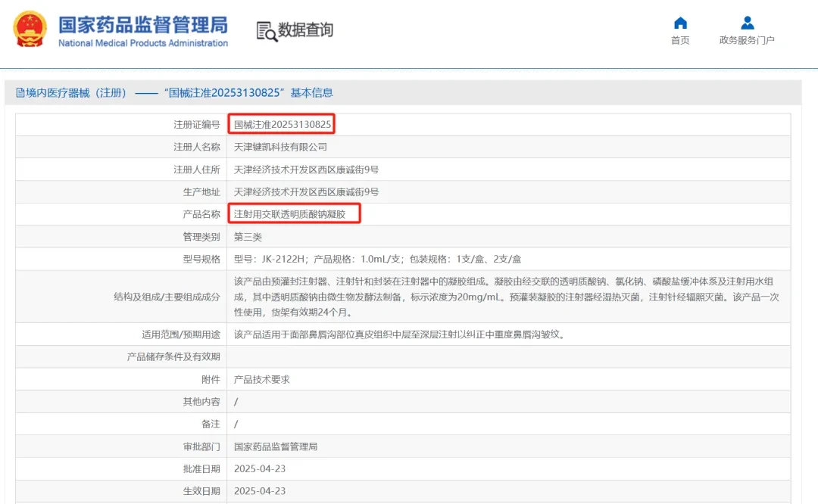This screenshot has height=504, width=818.
Task: Click the 批准日期 value 2025-04-23
Action: click(x=260, y=469)
